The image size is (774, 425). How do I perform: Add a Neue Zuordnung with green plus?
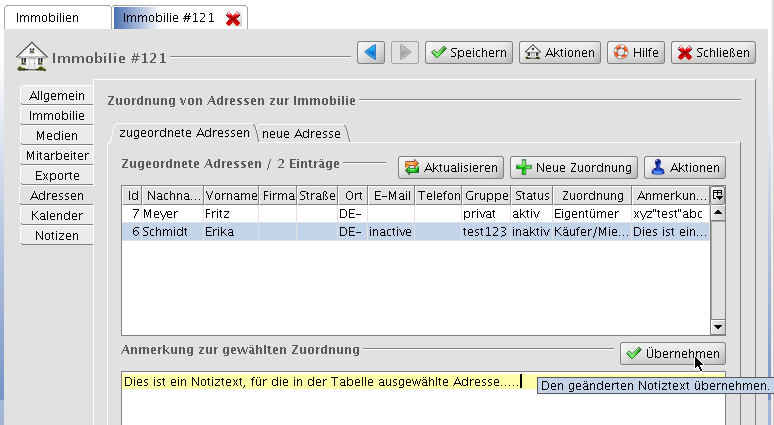574,167
